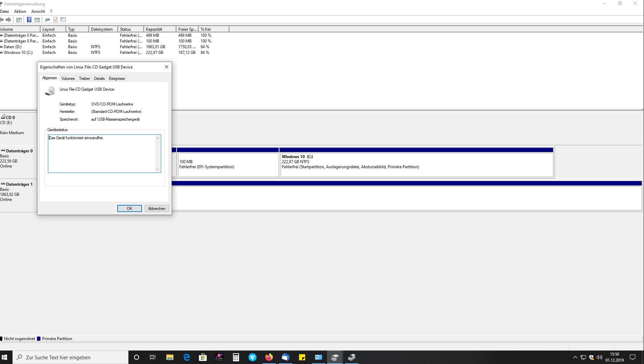Screen dimensions: 644x364
Task: Open the Calculator from the taskbar
Action: (236, 357)
